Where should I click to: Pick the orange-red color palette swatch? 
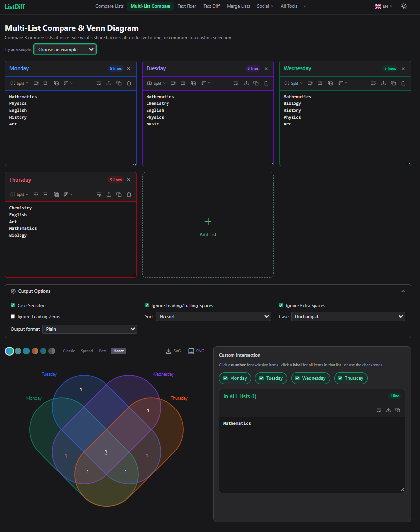pos(35,351)
